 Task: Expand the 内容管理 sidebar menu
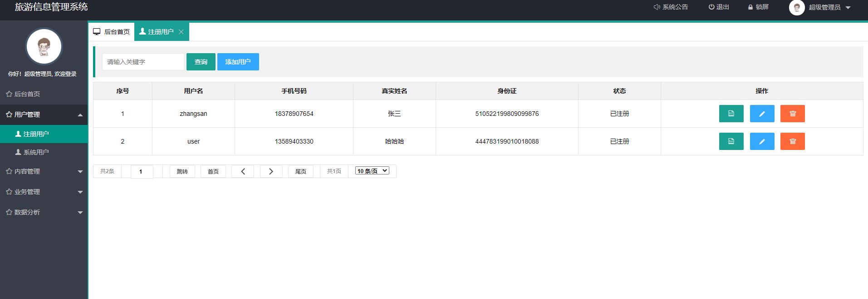44,171
